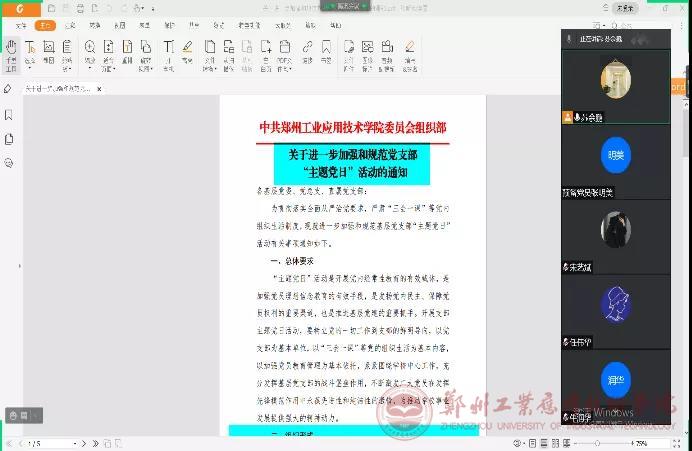
Task: Click the zoom slider in the status bar
Action: tap(598, 442)
